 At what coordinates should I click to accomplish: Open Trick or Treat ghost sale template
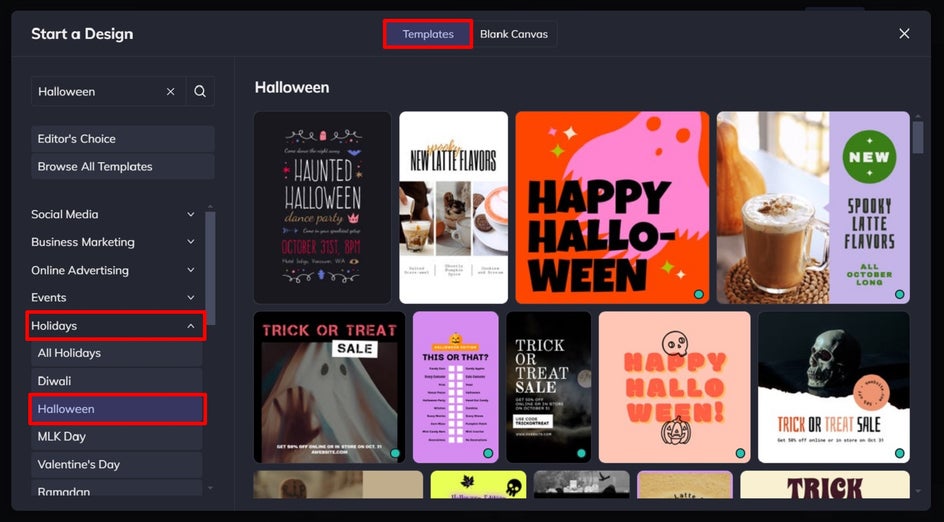click(329, 387)
